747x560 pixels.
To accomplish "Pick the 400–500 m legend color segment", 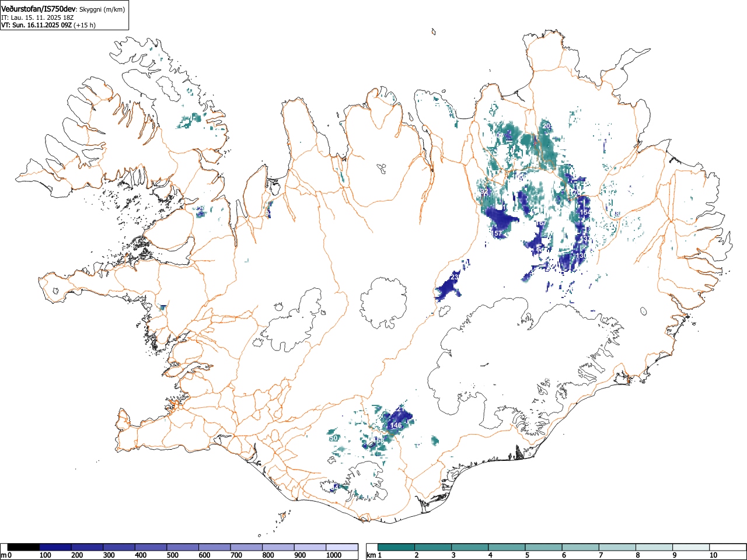I will coord(151,547).
